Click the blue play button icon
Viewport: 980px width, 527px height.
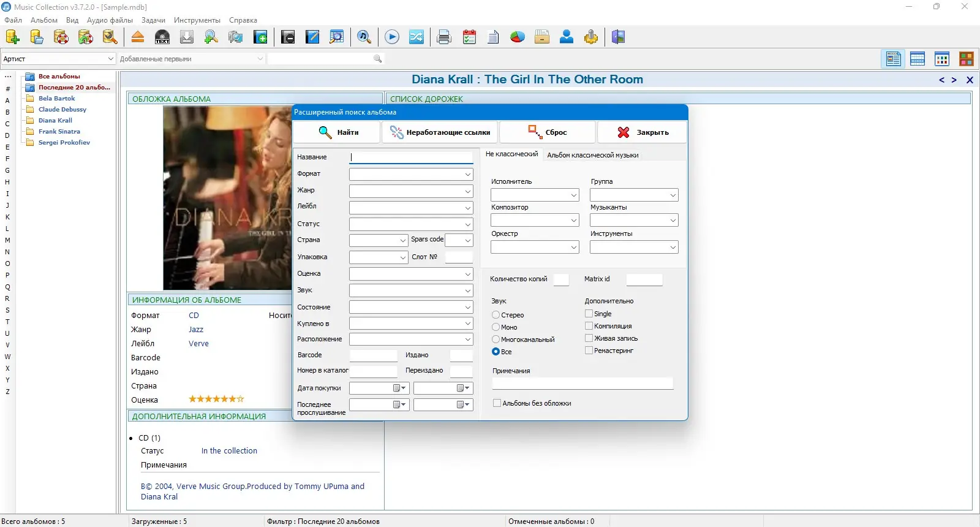click(392, 37)
